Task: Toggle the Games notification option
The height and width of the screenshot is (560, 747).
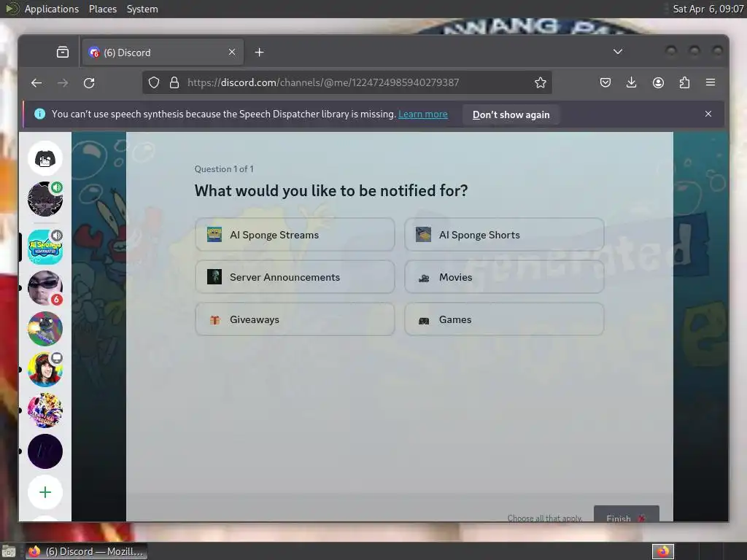Action: (x=504, y=319)
